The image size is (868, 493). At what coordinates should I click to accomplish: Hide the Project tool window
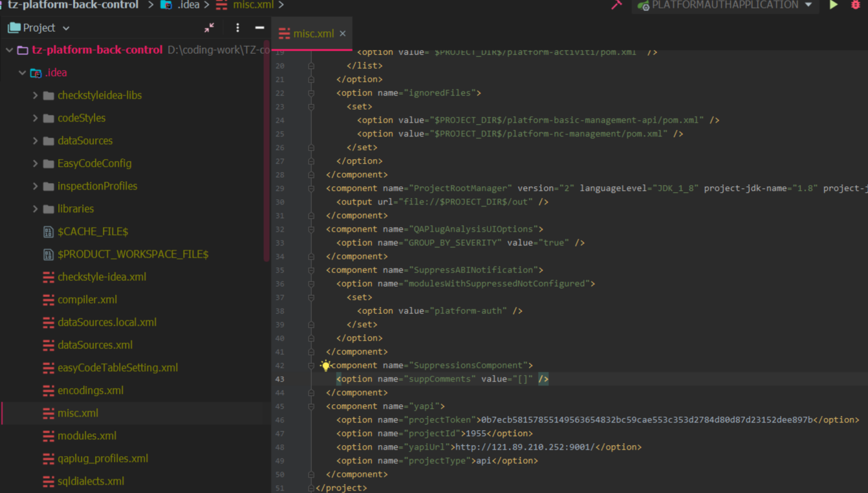259,28
